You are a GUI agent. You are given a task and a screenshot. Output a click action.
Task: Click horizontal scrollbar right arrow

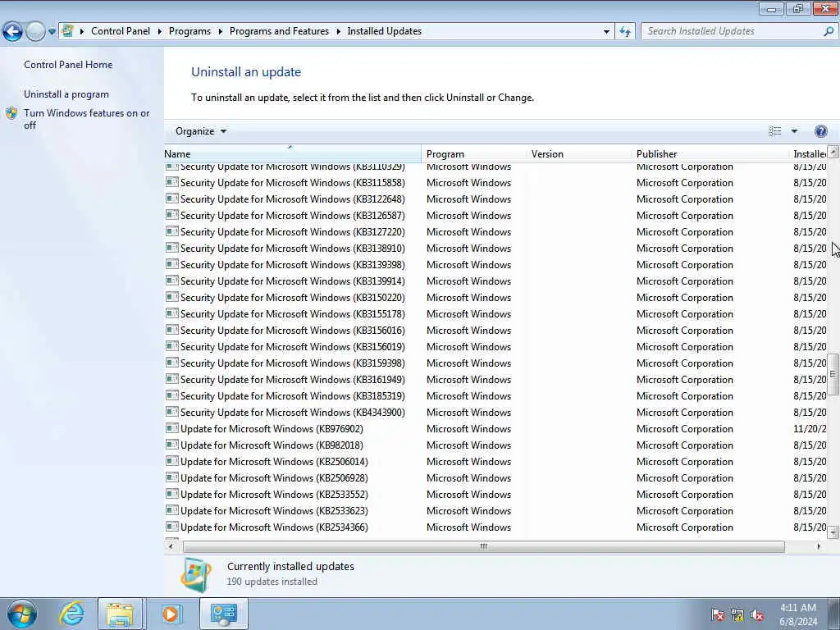point(818,546)
